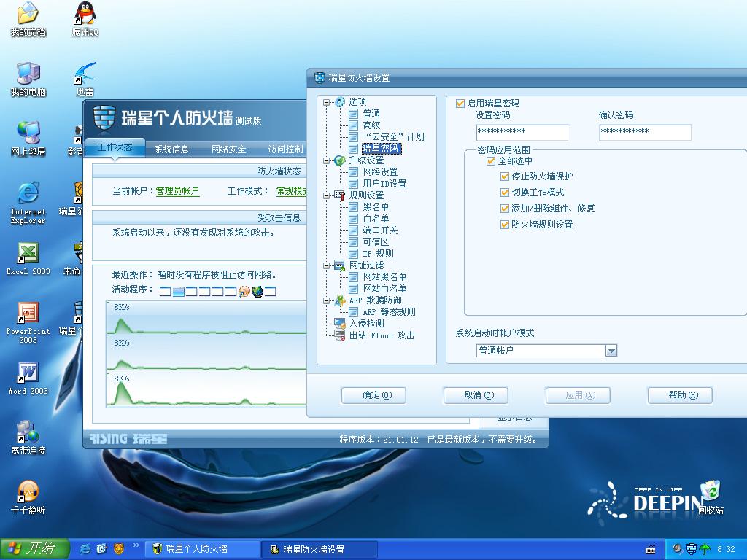
Task: Click the 出站 Flood 攻击 tree icon
Action: point(340,335)
